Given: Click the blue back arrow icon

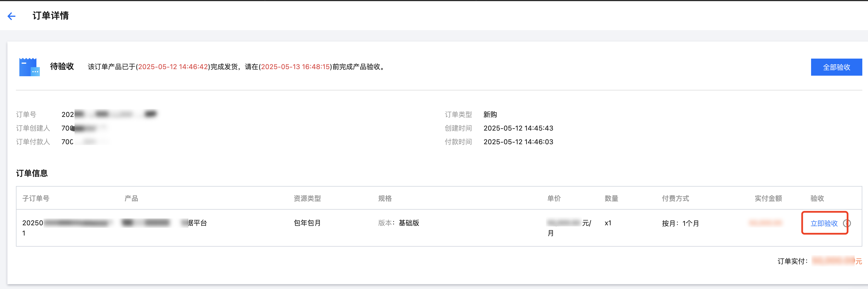Looking at the screenshot, I should [11, 16].
